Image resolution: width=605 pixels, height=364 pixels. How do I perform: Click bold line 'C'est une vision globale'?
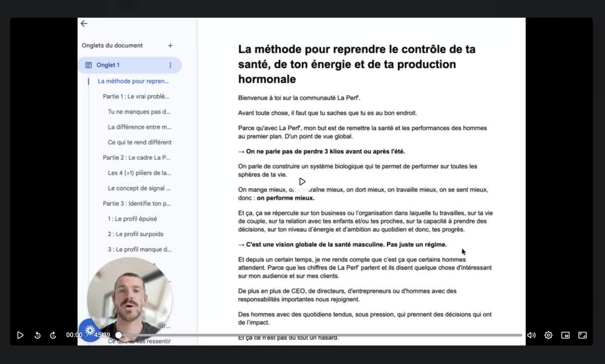tap(342, 245)
